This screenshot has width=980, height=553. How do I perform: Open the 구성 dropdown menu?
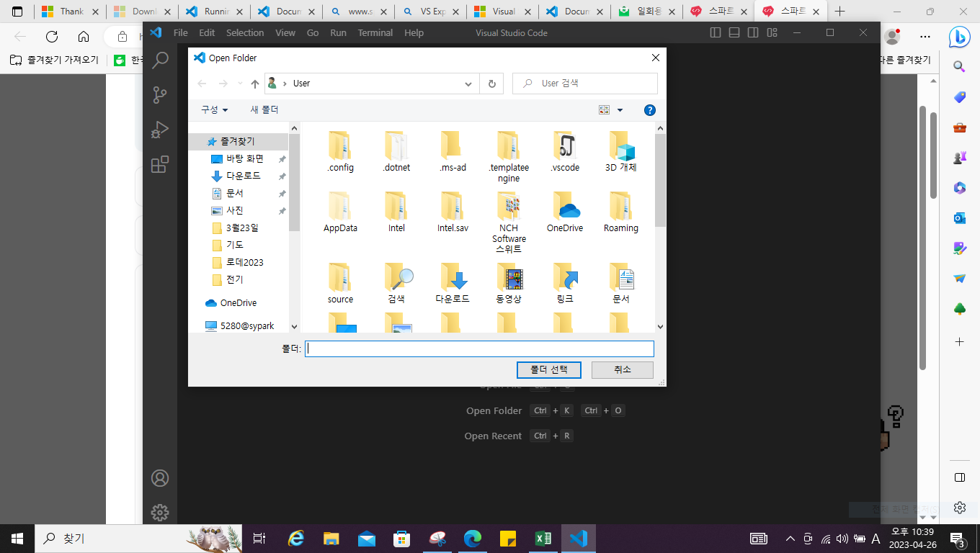[x=214, y=110]
